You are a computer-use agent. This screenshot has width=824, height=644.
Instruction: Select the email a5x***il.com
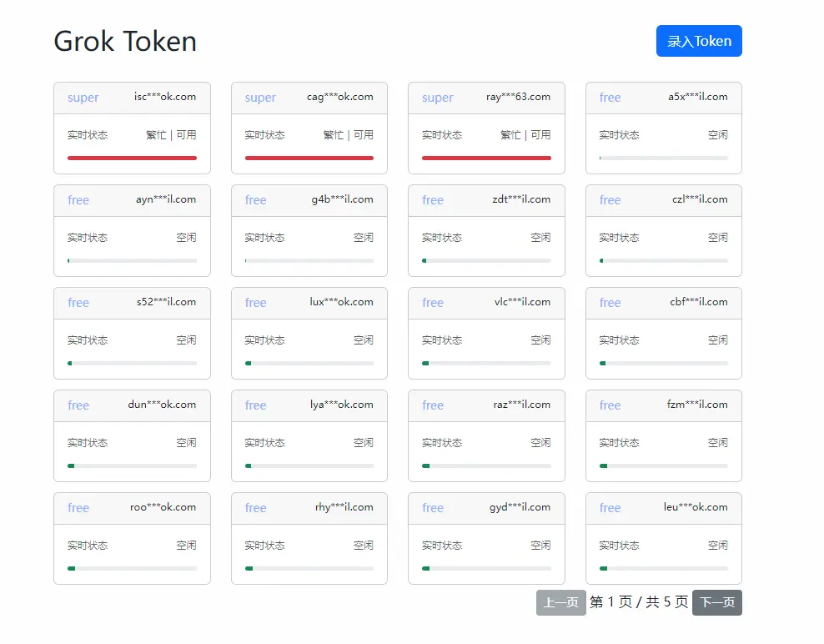click(x=698, y=97)
